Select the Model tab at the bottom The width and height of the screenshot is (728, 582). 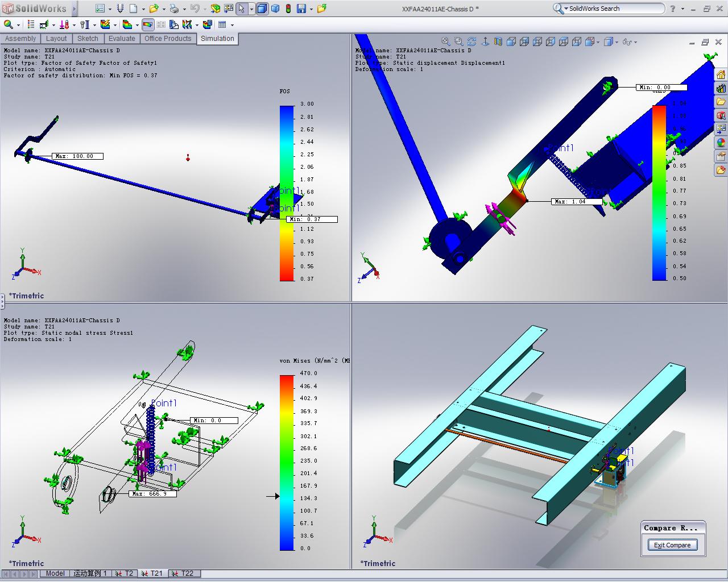coord(55,573)
